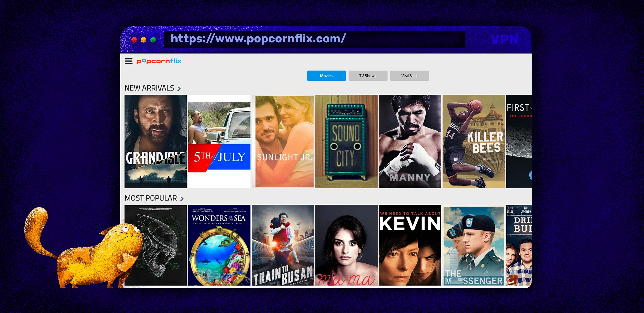This screenshot has width=644, height=313.
Task: Open We Need to Talk About Kevin poster
Action: click(410, 245)
